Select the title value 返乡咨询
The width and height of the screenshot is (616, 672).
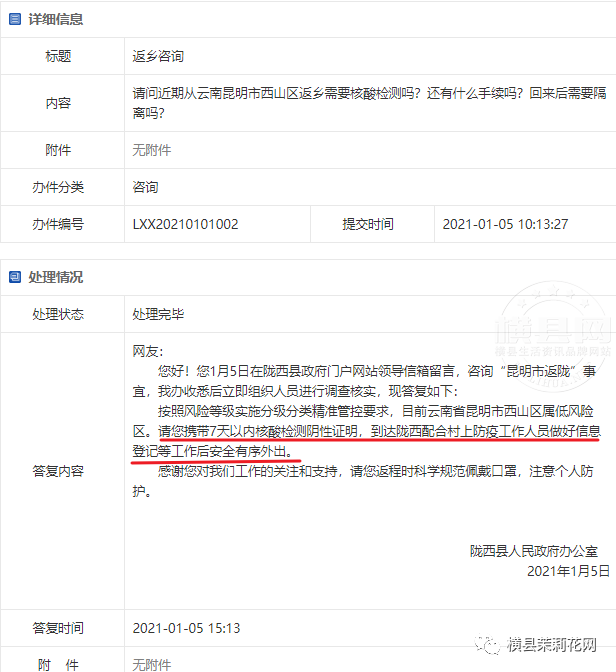tap(158, 56)
